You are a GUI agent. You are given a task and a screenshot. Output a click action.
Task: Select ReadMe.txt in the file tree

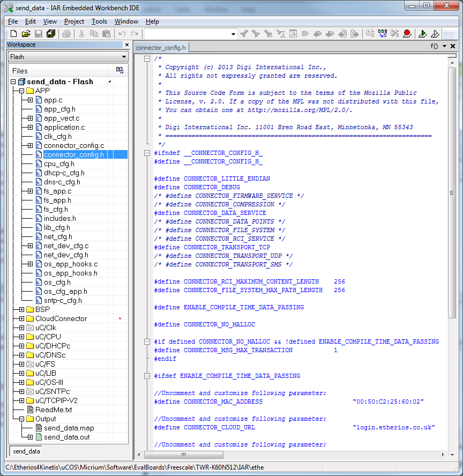54,410
